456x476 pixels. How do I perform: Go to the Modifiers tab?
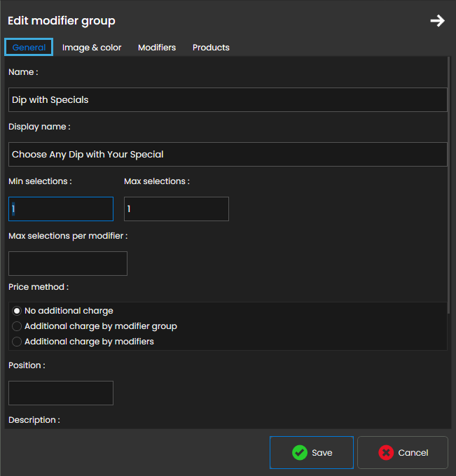[x=157, y=48]
